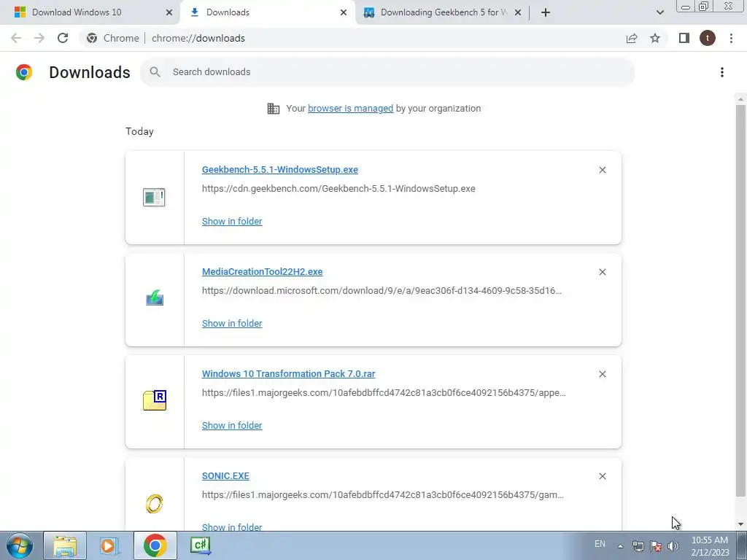This screenshot has height=560, width=747.
Task: Remove Windows 10 Transformation Pack from list
Action: [x=602, y=374]
